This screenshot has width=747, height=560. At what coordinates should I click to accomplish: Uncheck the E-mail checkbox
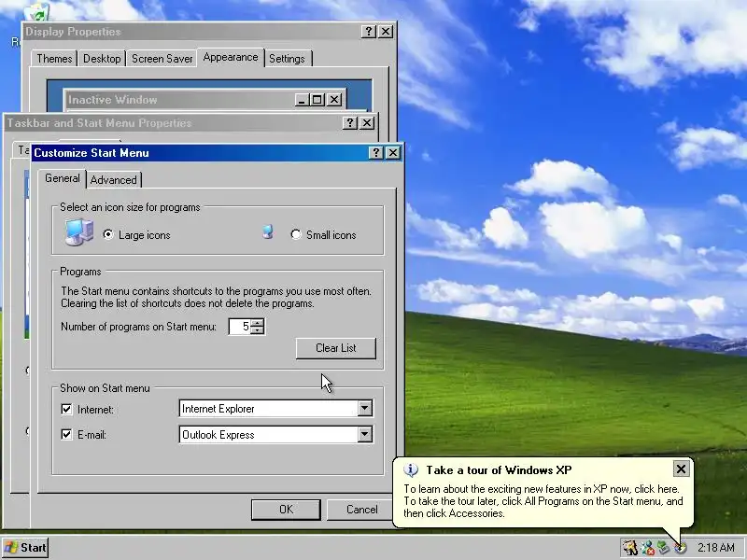point(66,434)
